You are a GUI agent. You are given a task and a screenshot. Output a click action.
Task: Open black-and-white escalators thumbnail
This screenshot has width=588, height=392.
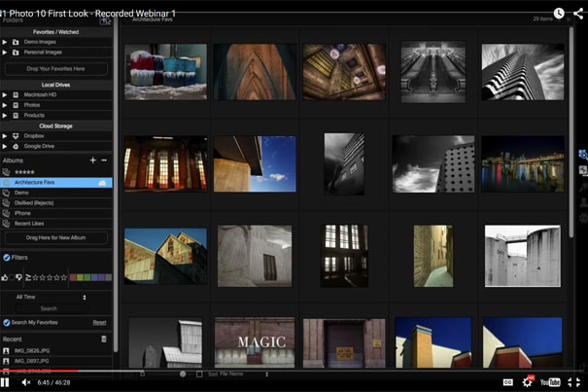(433, 72)
